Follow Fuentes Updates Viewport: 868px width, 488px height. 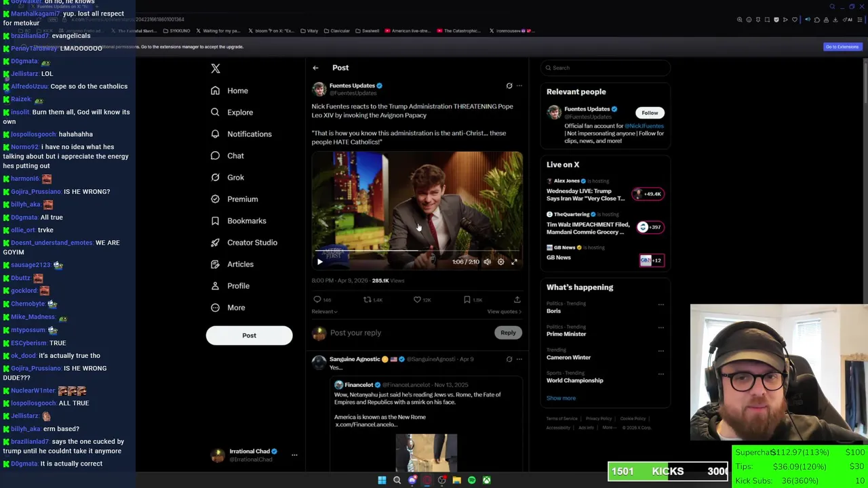tap(650, 113)
